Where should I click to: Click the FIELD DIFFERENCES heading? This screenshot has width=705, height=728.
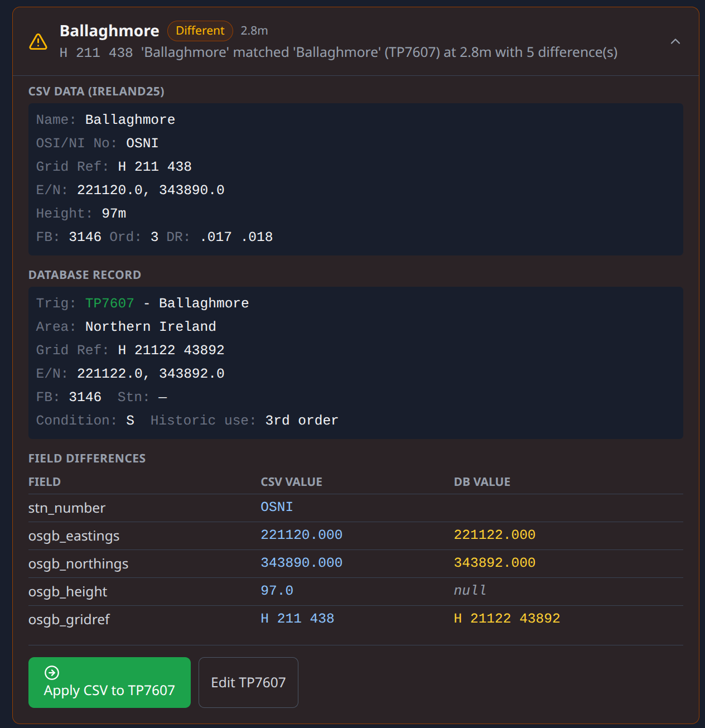(87, 459)
